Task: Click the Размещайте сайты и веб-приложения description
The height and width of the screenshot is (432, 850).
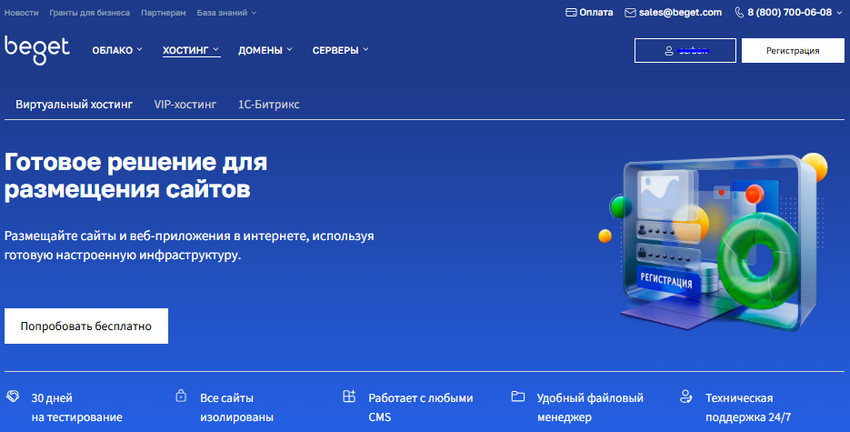Action: coord(189,246)
